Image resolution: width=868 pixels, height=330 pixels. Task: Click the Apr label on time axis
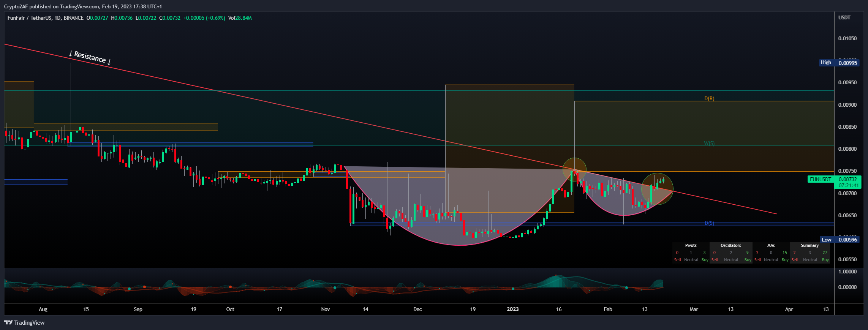pos(789,309)
